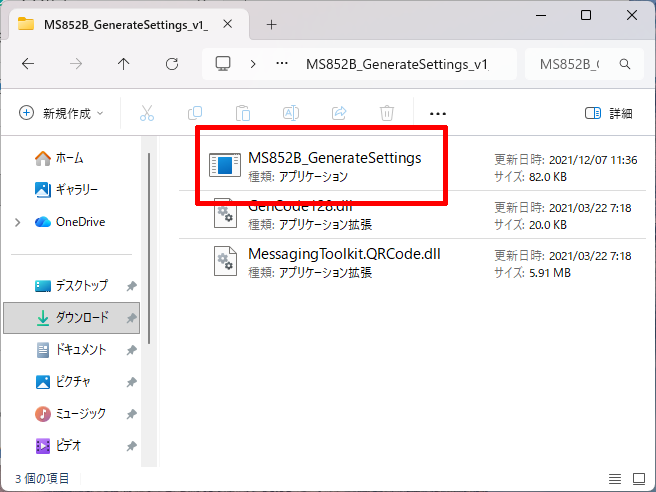
Task: Add a new Explorer tab
Action: tap(271, 24)
